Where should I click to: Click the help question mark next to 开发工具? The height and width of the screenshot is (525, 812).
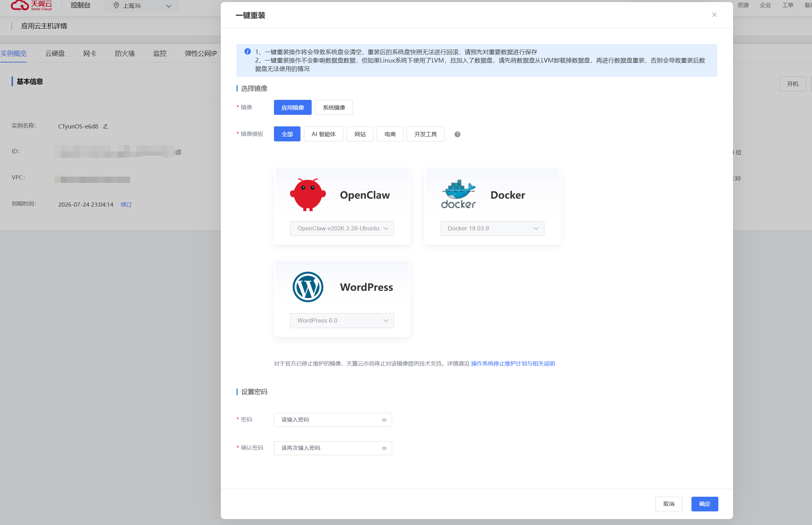(x=457, y=134)
